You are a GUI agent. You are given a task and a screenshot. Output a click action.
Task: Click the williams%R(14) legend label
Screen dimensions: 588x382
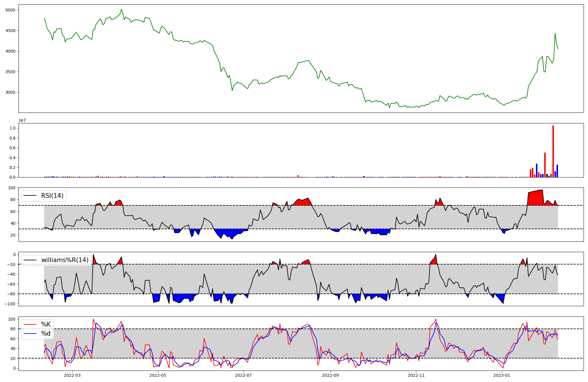[65, 260]
